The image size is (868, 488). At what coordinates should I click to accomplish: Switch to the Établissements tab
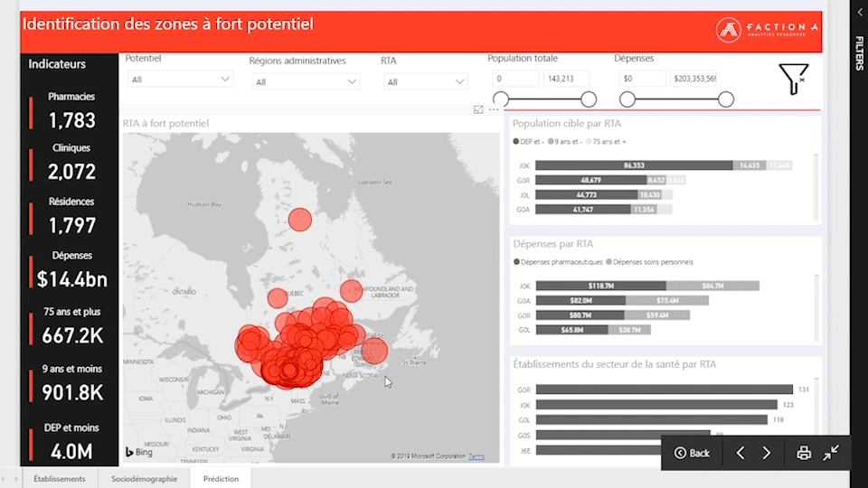pyautogui.click(x=60, y=479)
